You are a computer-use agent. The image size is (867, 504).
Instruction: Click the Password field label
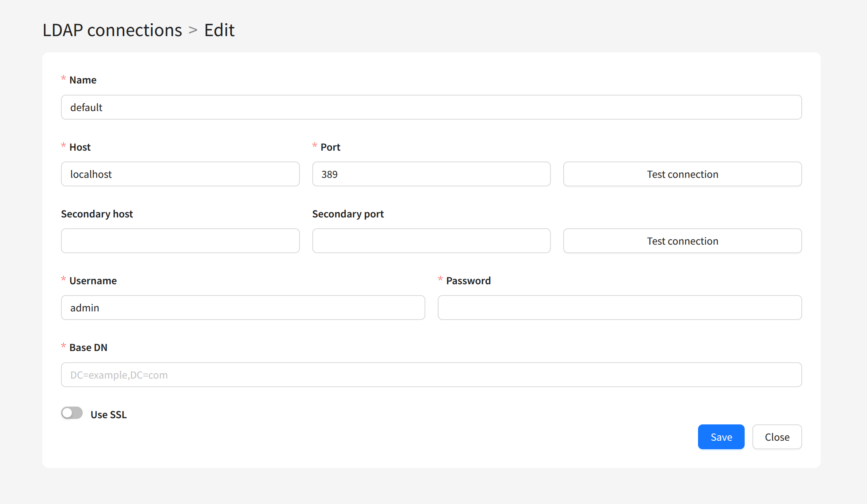[x=468, y=281]
